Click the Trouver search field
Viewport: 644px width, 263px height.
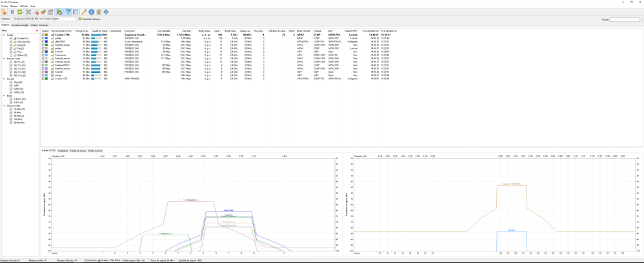pyautogui.click(x=624, y=19)
